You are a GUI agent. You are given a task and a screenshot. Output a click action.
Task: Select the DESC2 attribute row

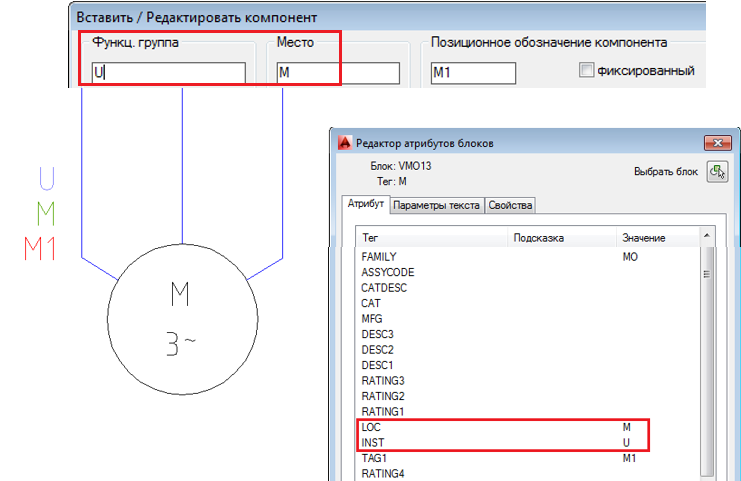point(527,350)
